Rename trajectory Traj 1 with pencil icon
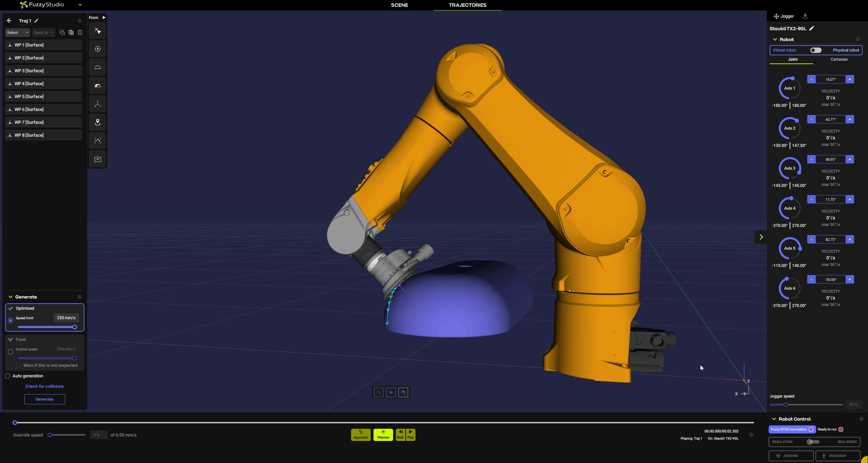The image size is (868, 463). point(36,21)
